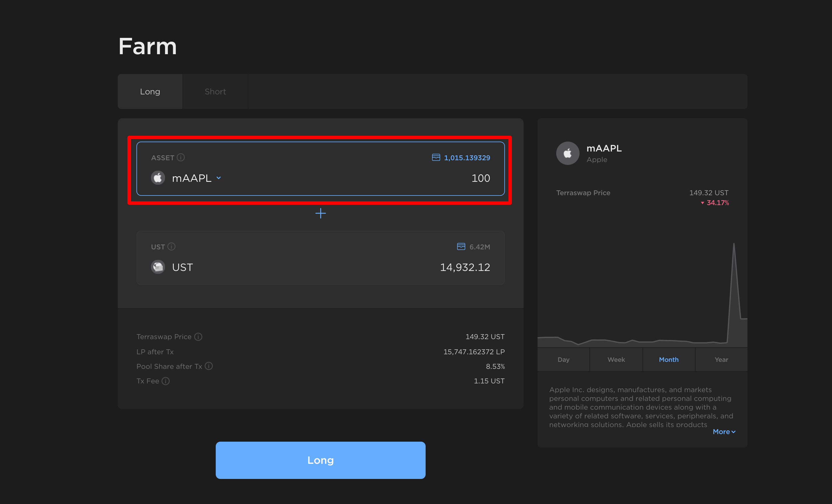This screenshot has width=832, height=504.
Task: Click the 1,015.139329 max balance link
Action: 467,158
